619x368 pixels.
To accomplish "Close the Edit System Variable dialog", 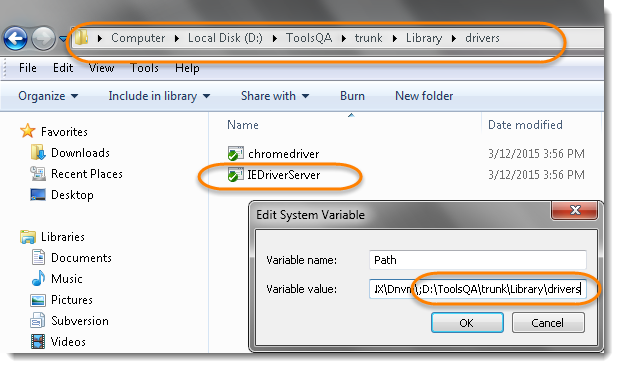I will (574, 210).
